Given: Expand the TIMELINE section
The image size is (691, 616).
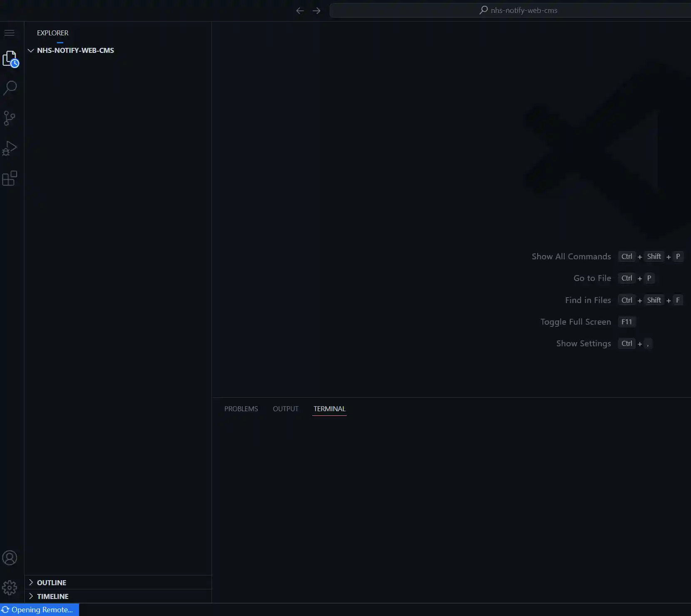Looking at the screenshot, I should click(x=118, y=596).
